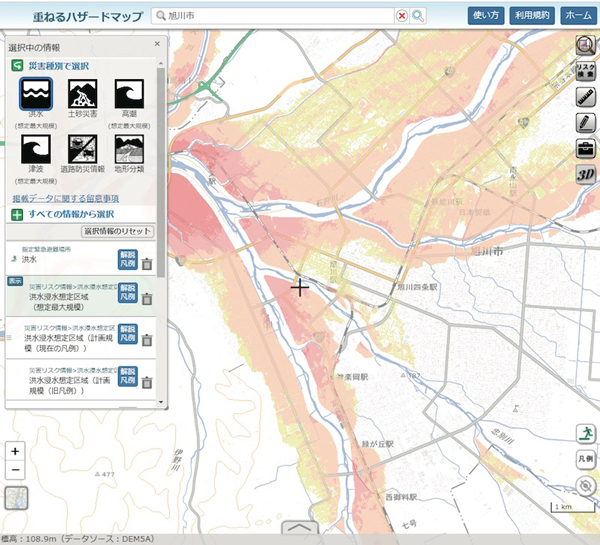The height and width of the screenshot is (545, 600).
Task: Open the map magnifier tool icon
Action: point(586,46)
